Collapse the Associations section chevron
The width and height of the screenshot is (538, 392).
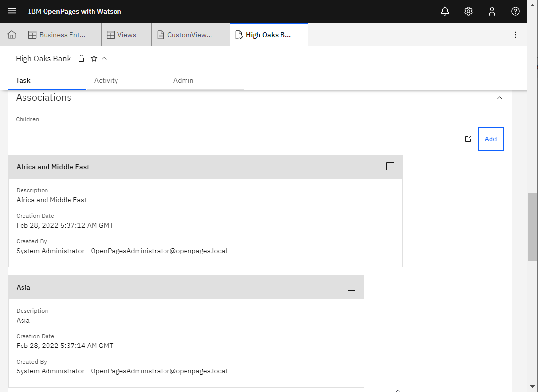click(500, 98)
